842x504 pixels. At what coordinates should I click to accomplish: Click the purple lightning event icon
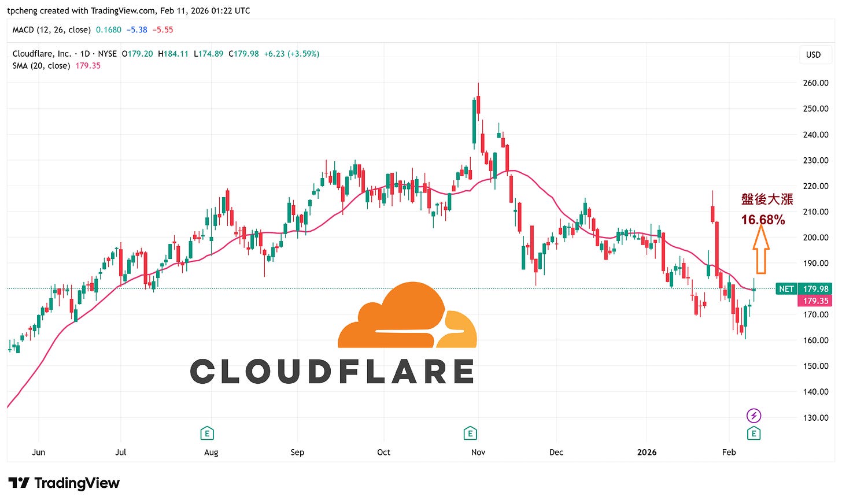754,416
